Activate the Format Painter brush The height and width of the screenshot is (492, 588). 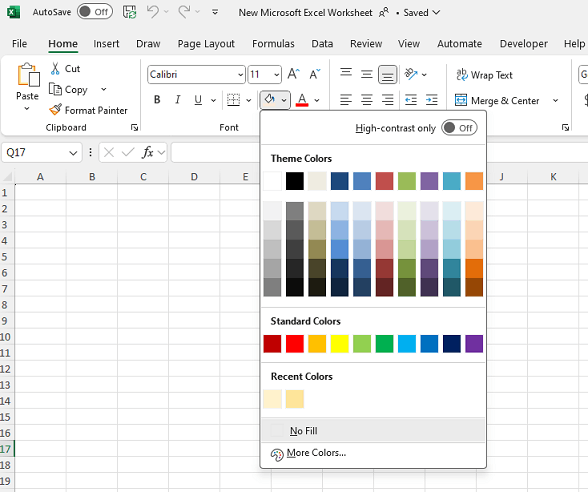[x=55, y=110]
